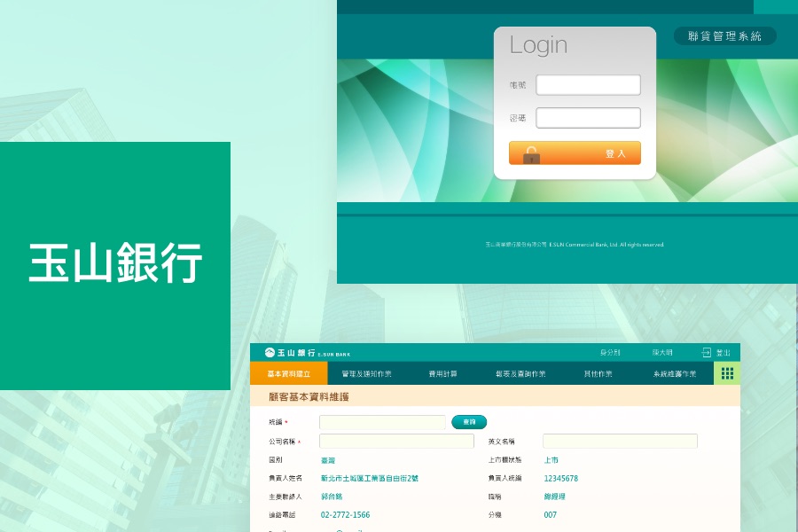
Task: Click the Login heading text
Action: pos(538,45)
